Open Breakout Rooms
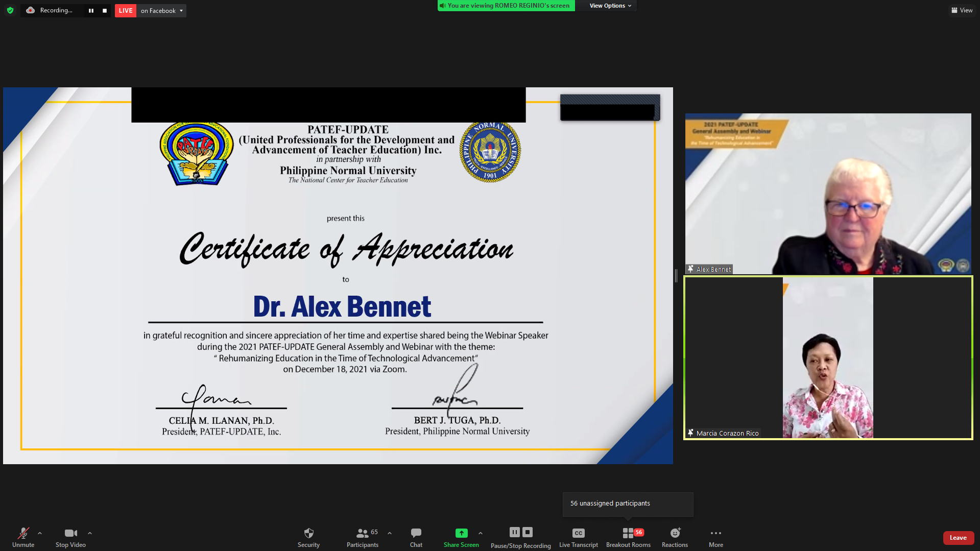 [628, 537]
